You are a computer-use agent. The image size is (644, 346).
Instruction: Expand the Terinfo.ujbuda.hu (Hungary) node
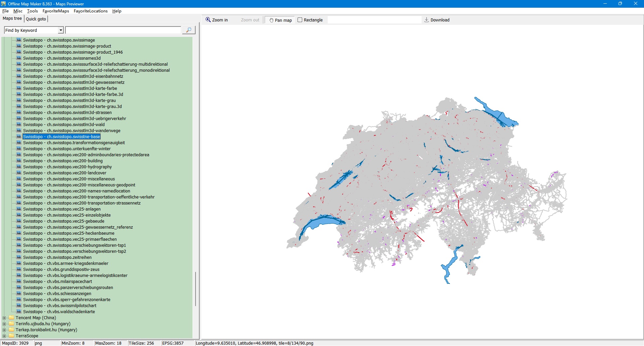(4, 324)
